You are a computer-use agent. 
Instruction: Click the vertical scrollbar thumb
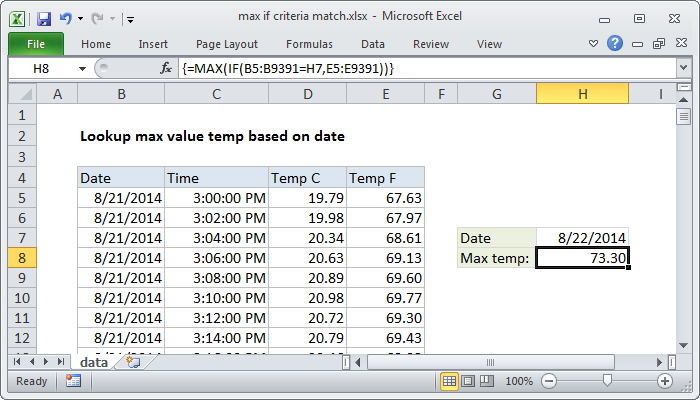(x=683, y=117)
